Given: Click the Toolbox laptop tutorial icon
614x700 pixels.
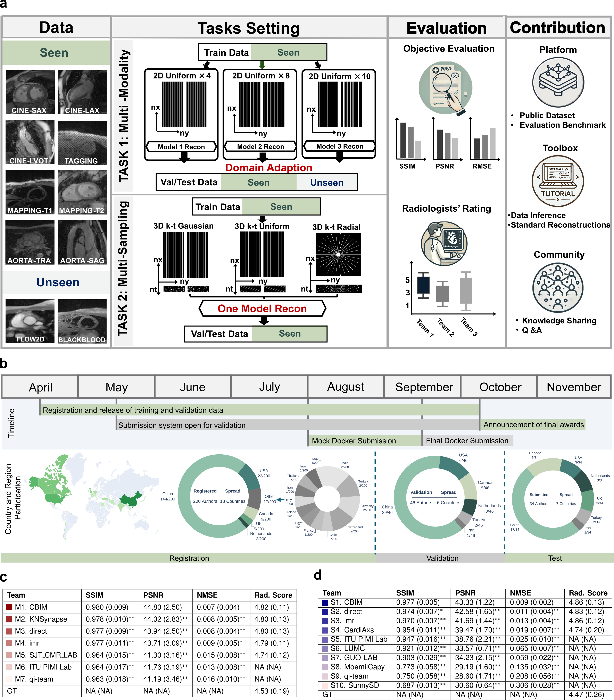Looking at the screenshot, I should click(x=558, y=181).
